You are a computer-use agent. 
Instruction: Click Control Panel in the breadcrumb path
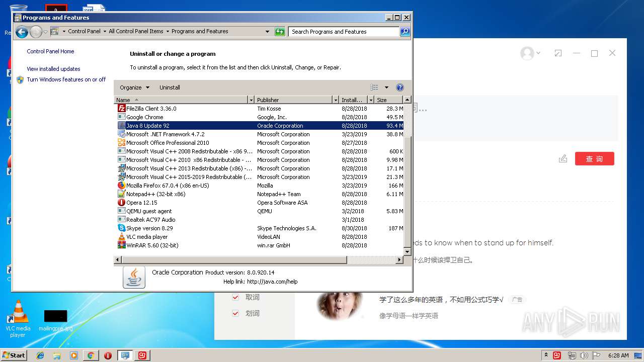click(x=84, y=31)
